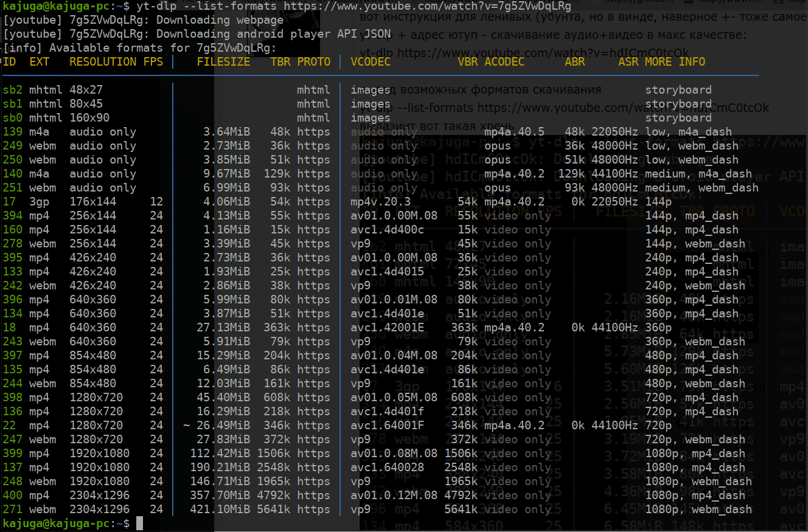Click the mp4a.40.5 audio codec value

click(x=514, y=132)
